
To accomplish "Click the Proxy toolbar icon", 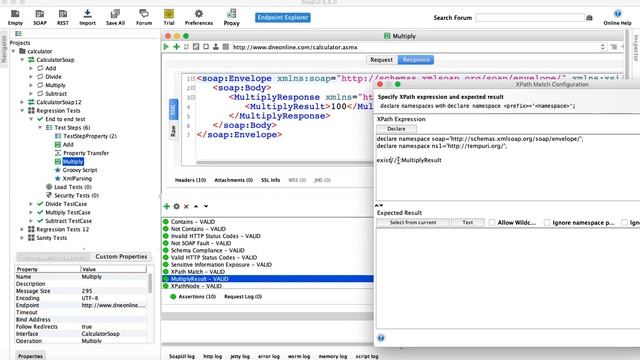I will tap(231, 18).
